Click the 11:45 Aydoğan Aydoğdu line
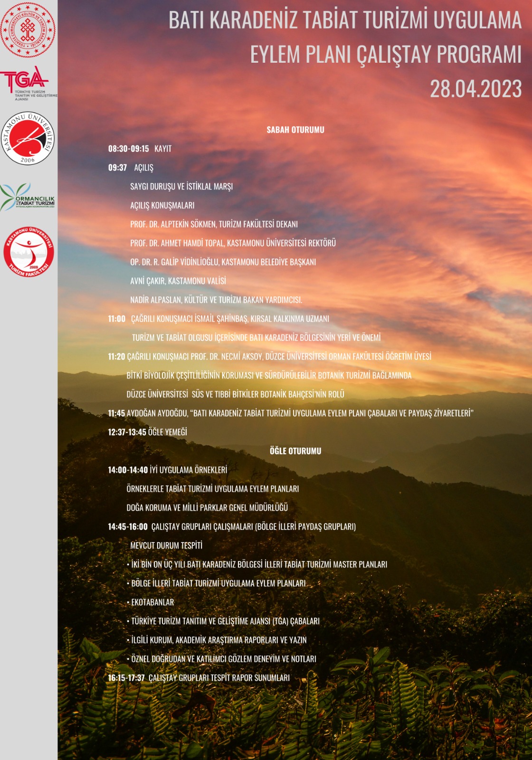 coord(291,413)
